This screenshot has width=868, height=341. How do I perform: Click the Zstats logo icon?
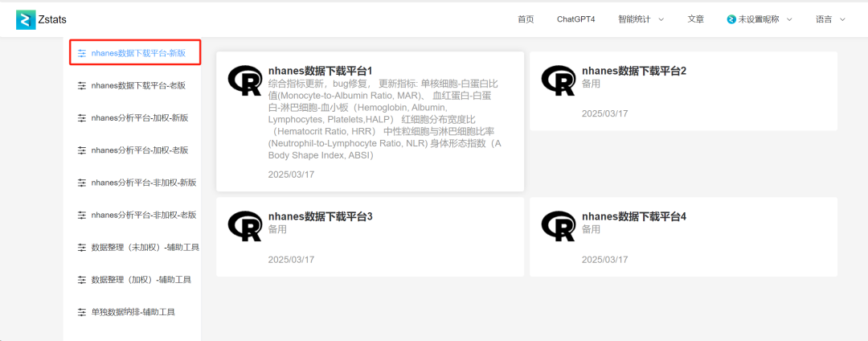tap(26, 19)
